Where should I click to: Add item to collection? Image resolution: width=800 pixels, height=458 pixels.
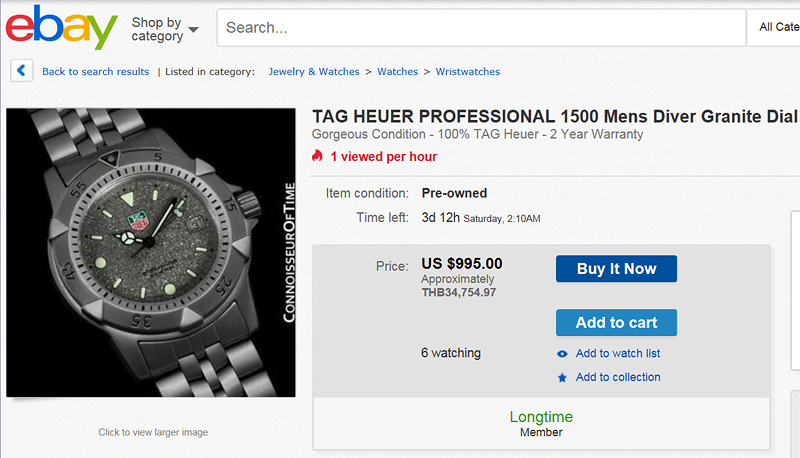click(x=618, y=377)
